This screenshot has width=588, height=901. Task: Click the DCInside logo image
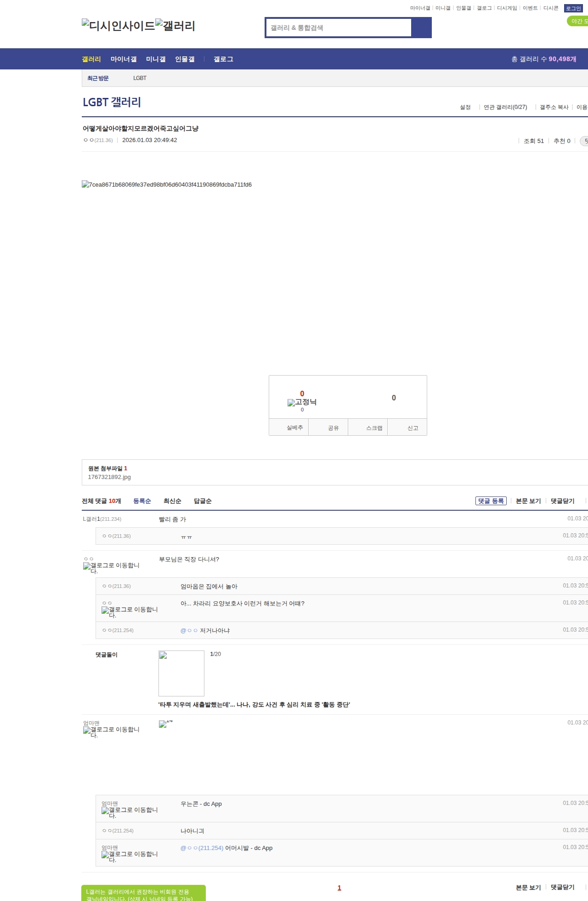click(x=118, y=25)
